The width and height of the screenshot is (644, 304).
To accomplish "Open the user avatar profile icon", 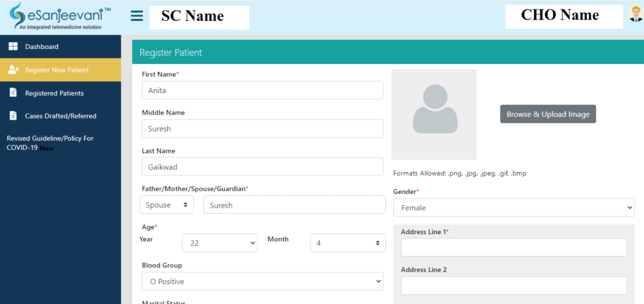I will (x=635, y=14).
